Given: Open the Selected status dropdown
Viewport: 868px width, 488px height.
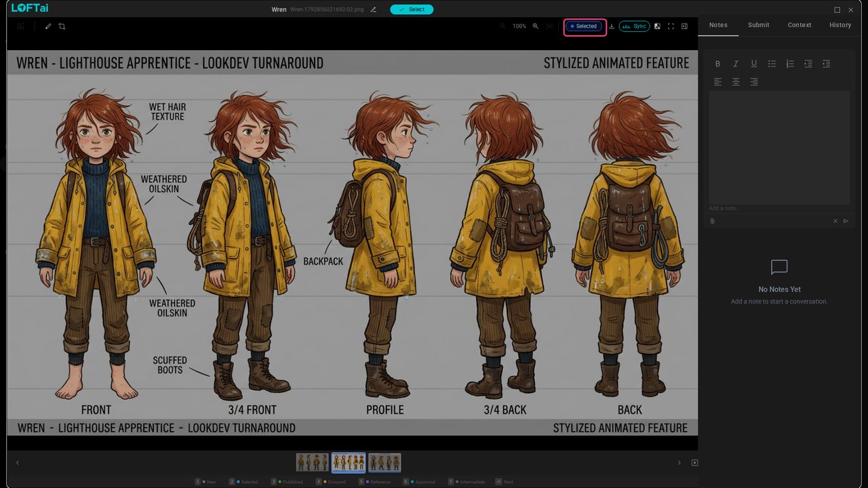Looking at the screenshot, I should 584,26.
